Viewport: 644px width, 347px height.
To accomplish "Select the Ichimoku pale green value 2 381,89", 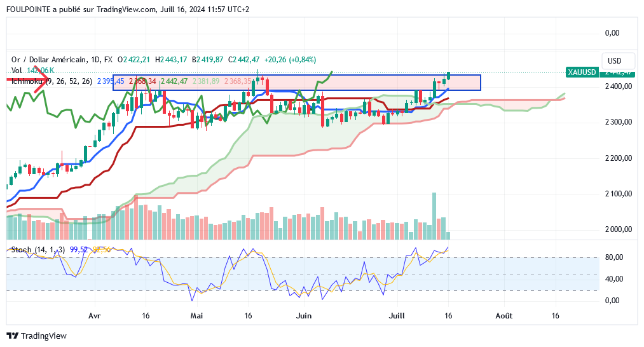I will [206, 81].
